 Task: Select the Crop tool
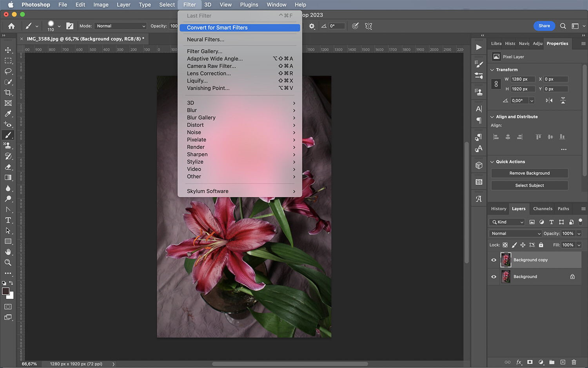8,93
